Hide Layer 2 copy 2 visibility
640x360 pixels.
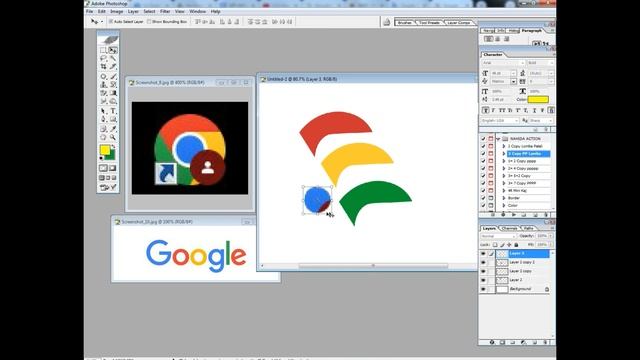(x=483, y=262)
